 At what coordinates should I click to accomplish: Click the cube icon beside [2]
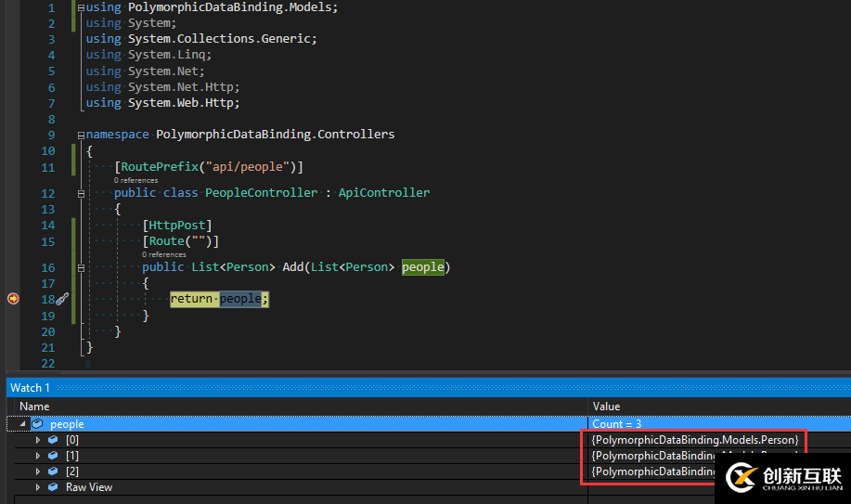53,471
